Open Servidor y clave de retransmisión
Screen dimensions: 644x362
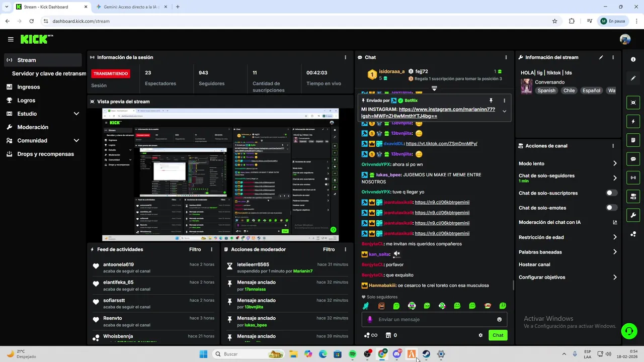pos(49,73)
